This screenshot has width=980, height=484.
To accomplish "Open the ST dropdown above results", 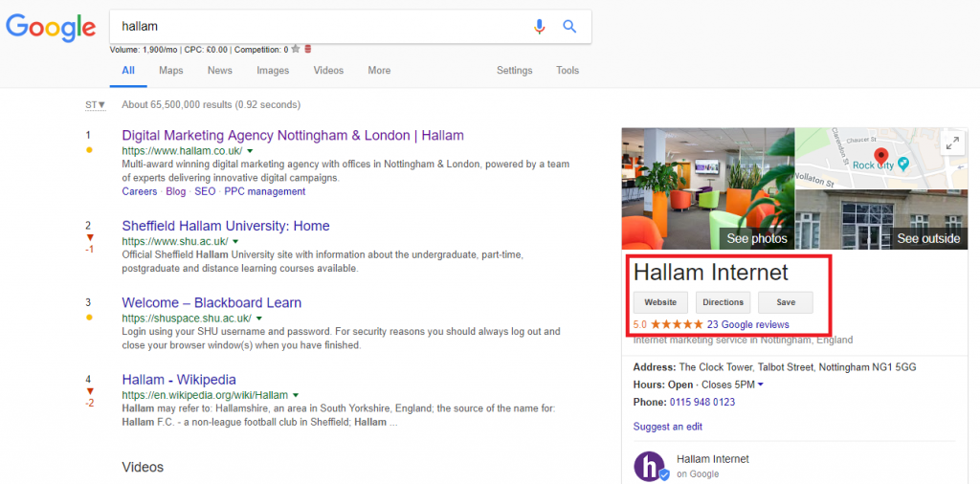I will click(x=95, y=105).
